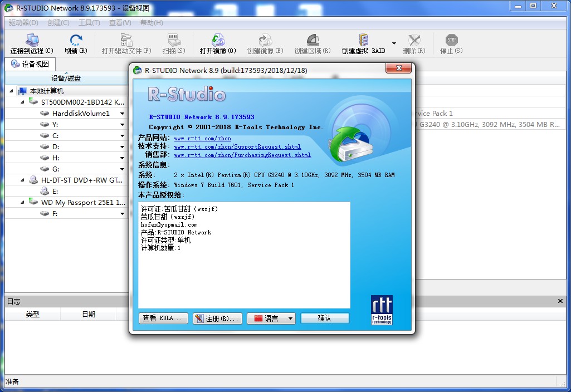Open the SupportRequest.shtml technical support link
571x392 pixels.
tap(237, 146)
